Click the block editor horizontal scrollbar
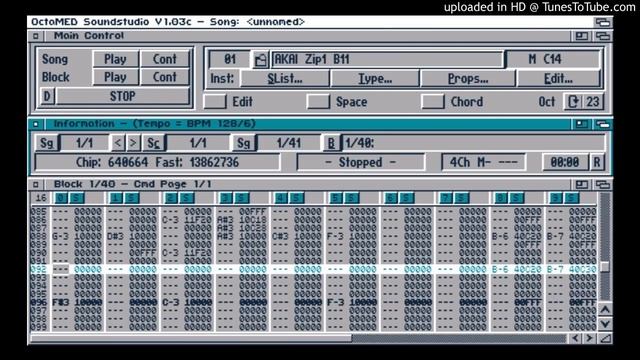The height and width of the screenshot is (360, 640). tap(298, 338)
